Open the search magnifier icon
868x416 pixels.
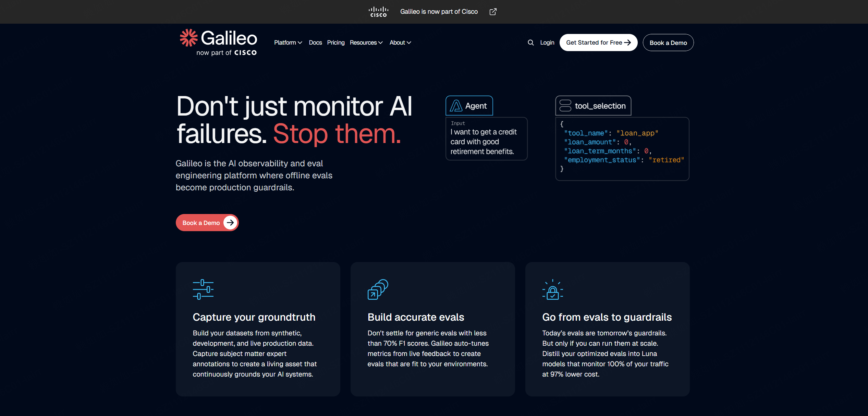click(530, 43)
